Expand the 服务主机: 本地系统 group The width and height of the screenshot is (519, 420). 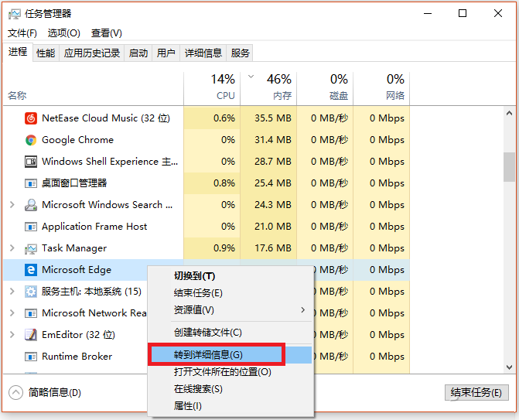pos(12,292)
